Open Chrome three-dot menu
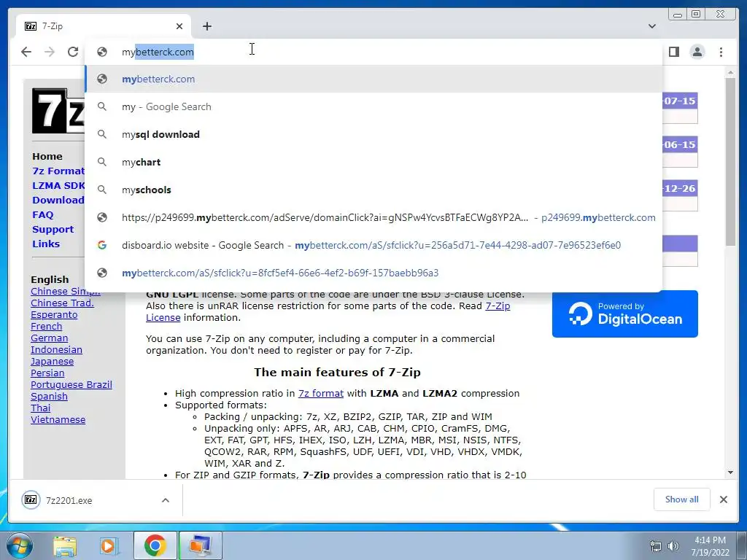 coord(721,52)
